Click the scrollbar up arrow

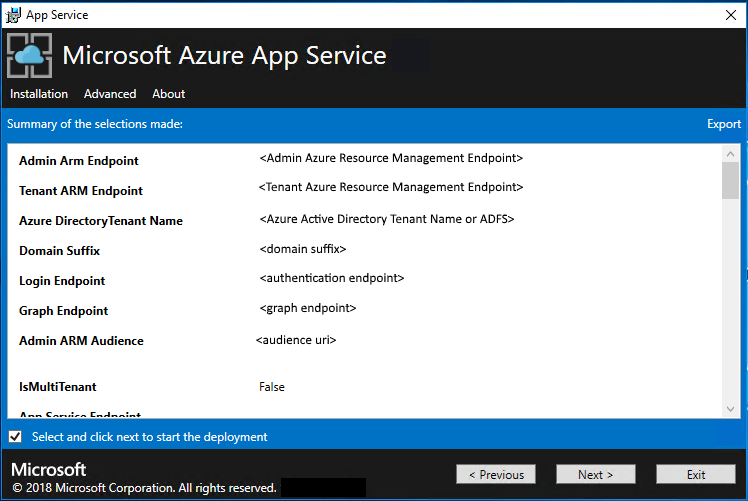tap(730, 154)
